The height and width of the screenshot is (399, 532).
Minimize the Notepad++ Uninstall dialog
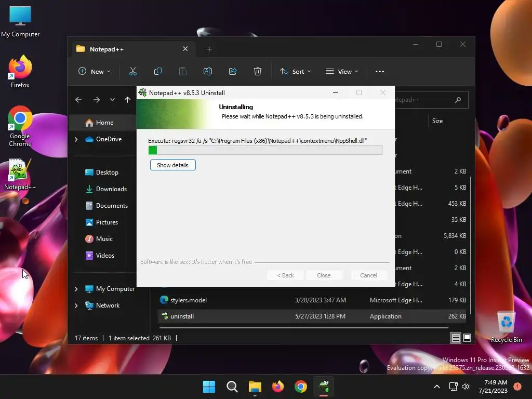(x=336, y=92)
